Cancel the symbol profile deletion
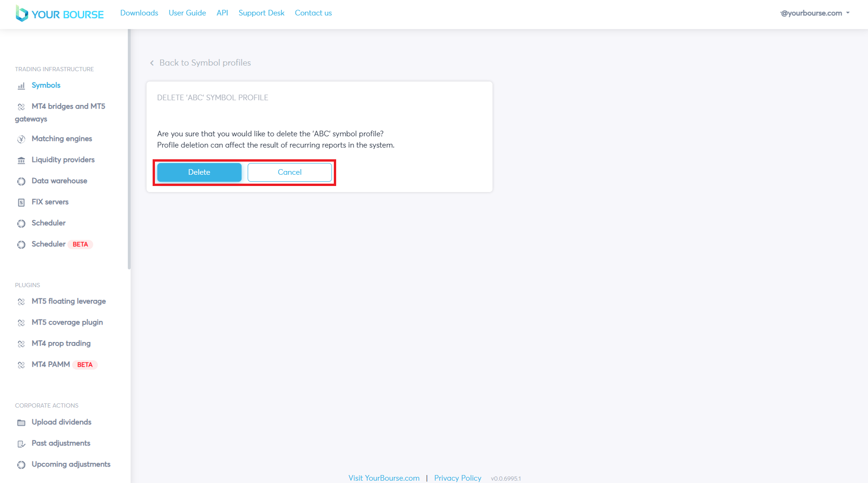Image resolution: width=868 pixels, height=483 pixels. [290, 172]
